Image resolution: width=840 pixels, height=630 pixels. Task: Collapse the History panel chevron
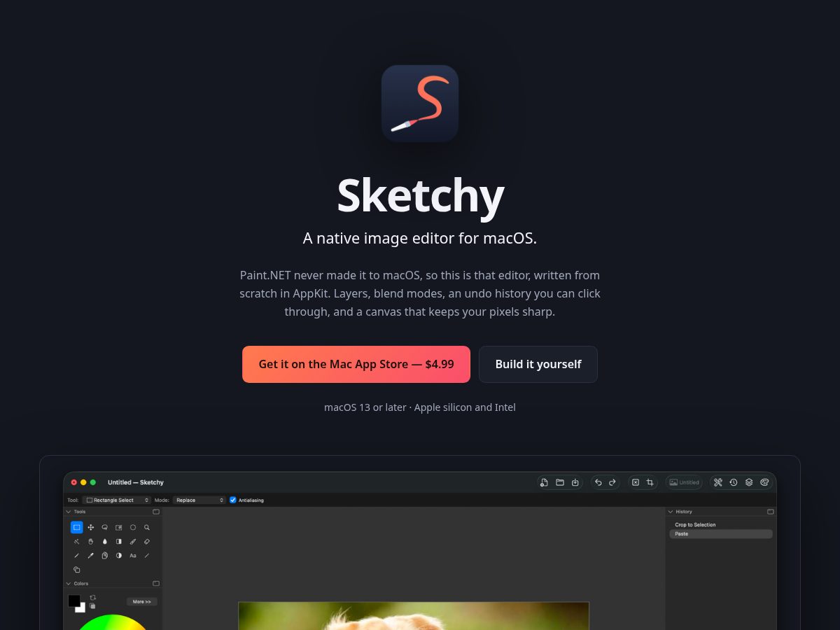pos(670,512)
